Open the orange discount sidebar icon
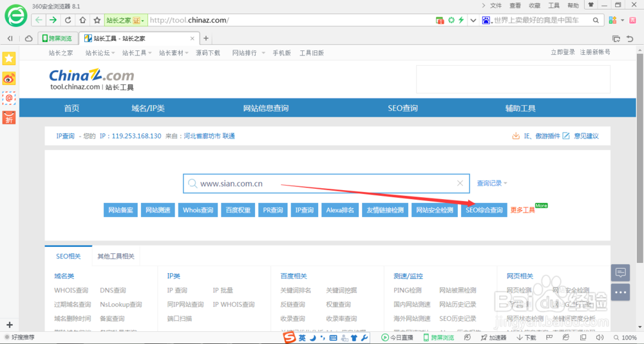This screenshot has width=644, height=344. [x=9, y=117]
